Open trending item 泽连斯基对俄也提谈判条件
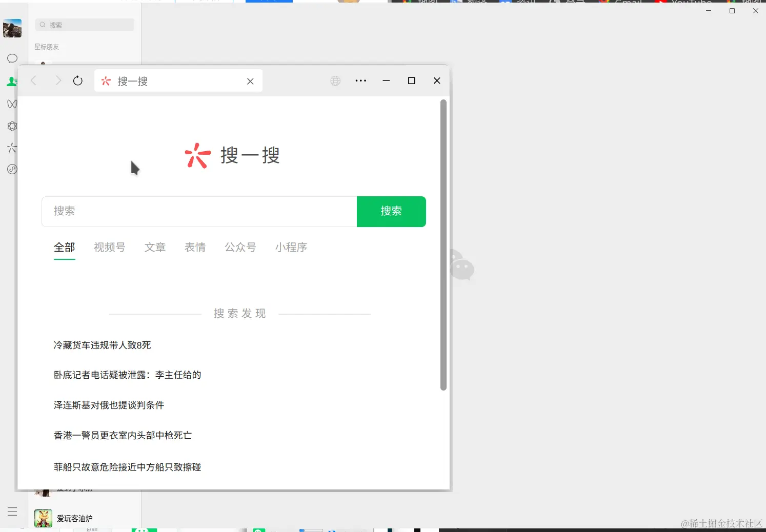 [109, 405]
